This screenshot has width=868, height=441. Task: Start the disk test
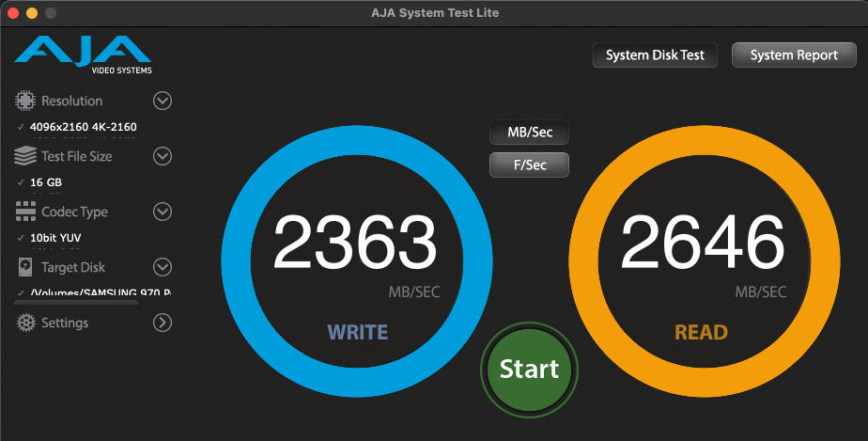tap(529, 369)
